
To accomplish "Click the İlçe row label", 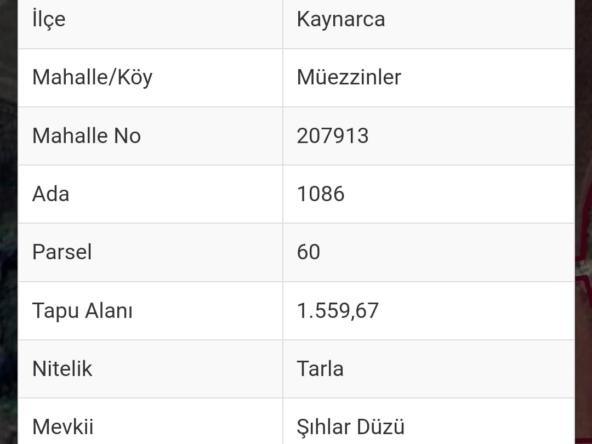I will [x=49, y=18].
